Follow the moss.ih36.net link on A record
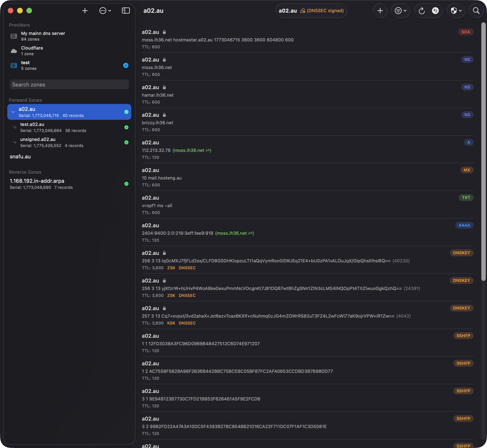The image size is (487, 448). (192, 150)
